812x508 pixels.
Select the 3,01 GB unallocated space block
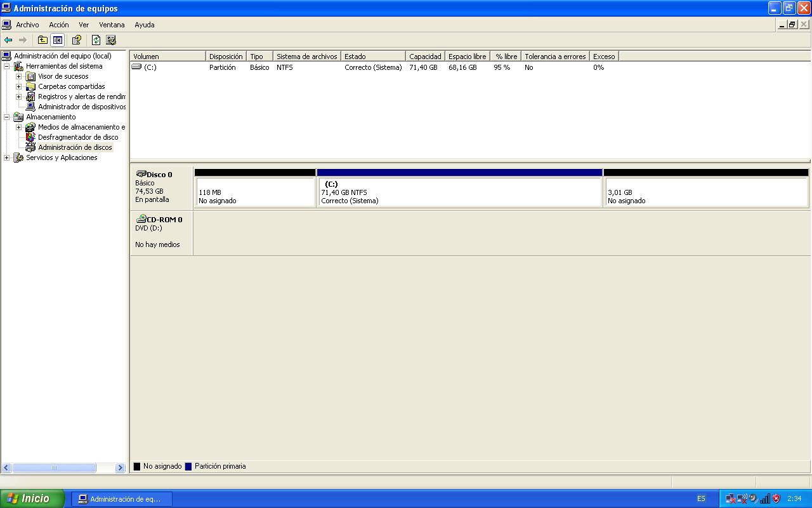pos(706,188)
